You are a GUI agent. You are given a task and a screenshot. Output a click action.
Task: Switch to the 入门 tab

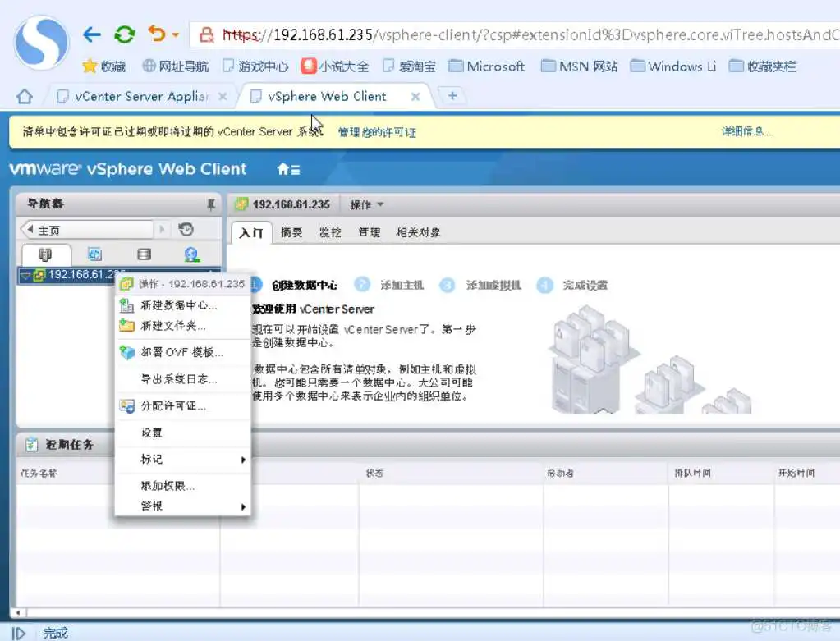[x=251, y=233]
